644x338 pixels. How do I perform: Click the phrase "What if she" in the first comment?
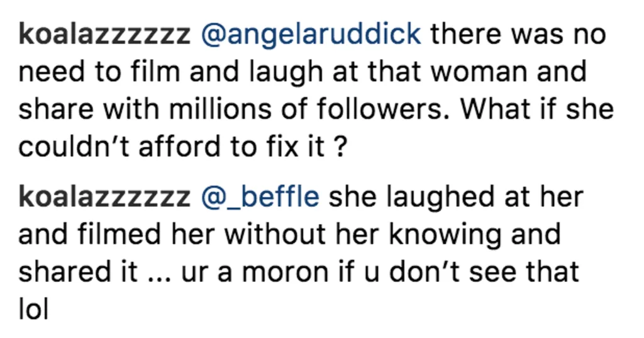[537, 109]
